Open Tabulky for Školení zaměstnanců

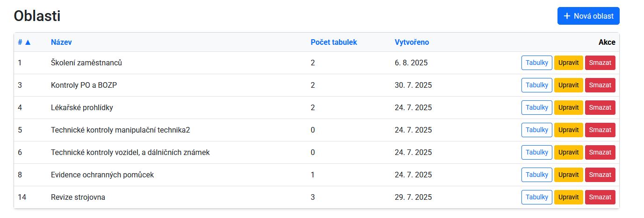tap(536, 63)
